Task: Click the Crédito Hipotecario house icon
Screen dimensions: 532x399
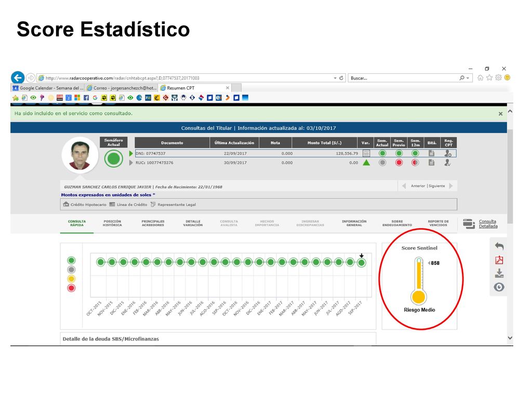Action: tap(66, 204)
